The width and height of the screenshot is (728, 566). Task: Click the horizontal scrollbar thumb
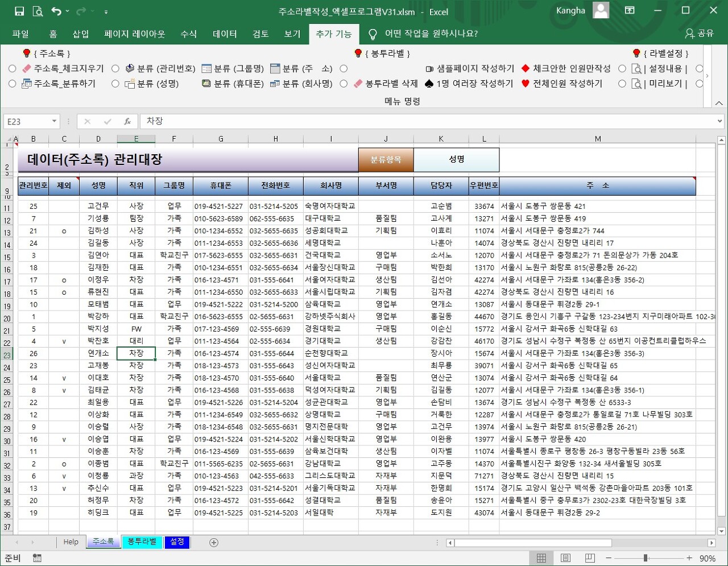click(533, 543)
